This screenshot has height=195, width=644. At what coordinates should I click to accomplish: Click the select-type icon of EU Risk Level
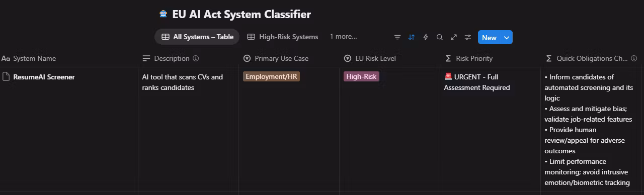point(348,58)
